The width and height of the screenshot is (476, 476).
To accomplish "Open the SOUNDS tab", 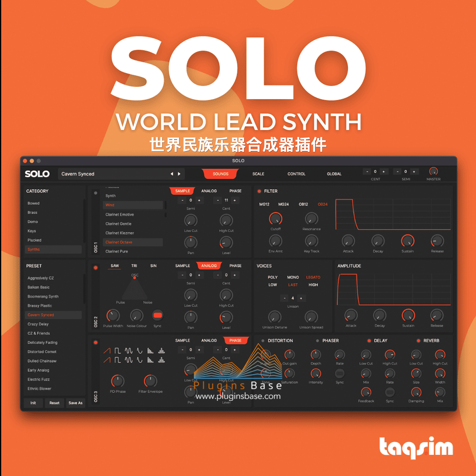I will [221, 174].
